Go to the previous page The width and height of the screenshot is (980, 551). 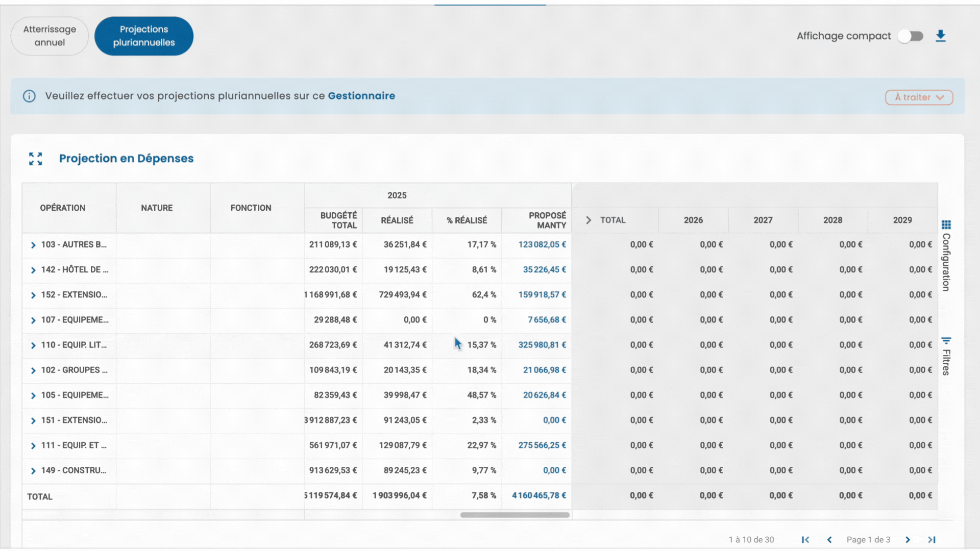tap(829, 540)
